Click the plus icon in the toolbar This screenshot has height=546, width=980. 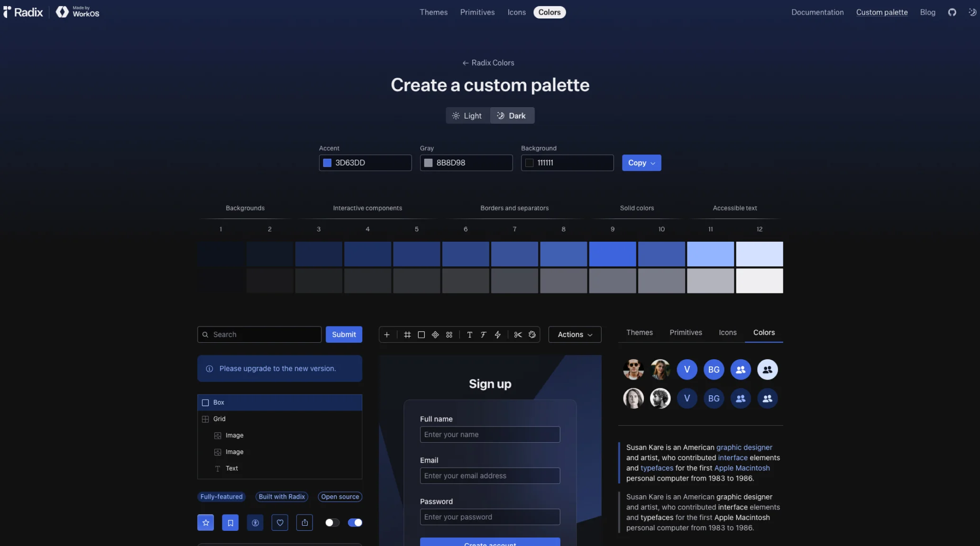tap(387, 335)
